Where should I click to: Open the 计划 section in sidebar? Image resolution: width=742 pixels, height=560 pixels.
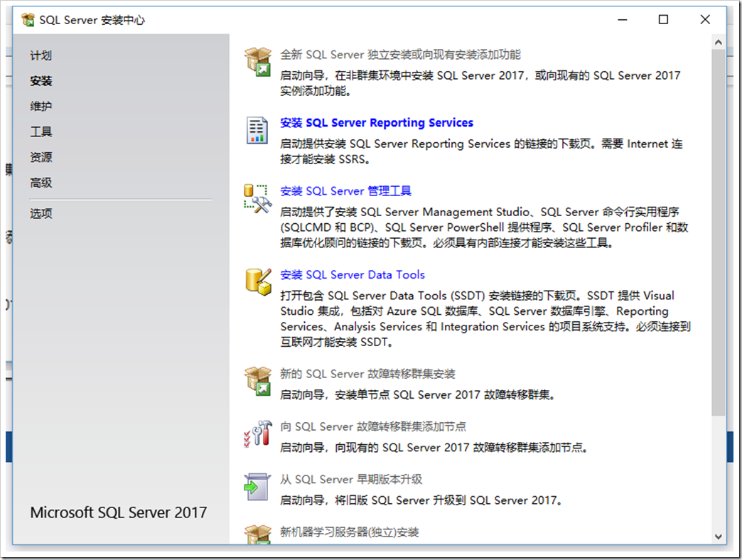41,55
